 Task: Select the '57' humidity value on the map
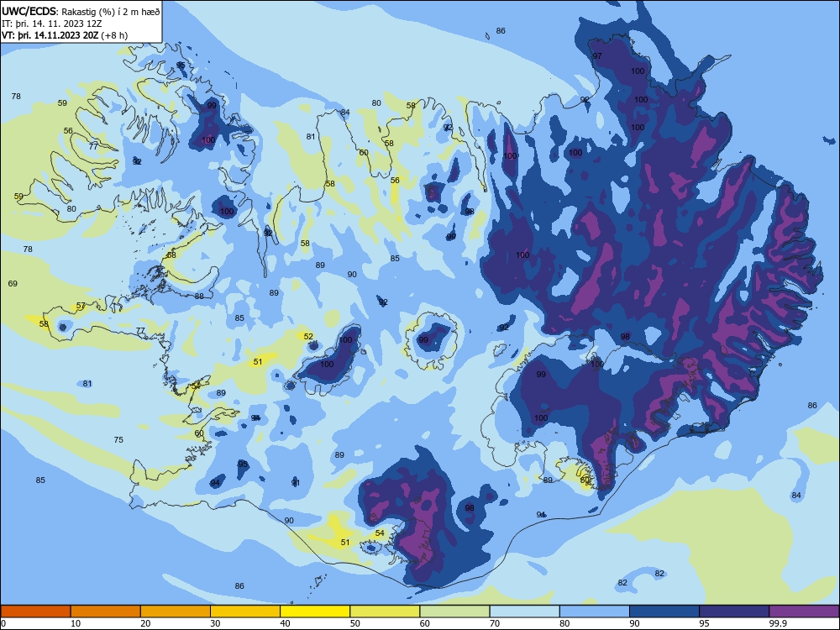81,306
